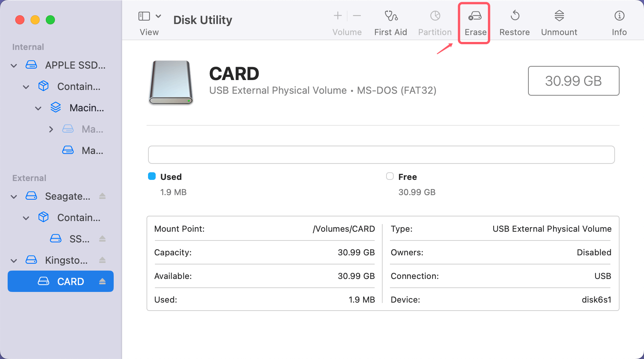The image size is (644, 359).
Task: Eject the Seagate external drive
Action: point(102,196)
